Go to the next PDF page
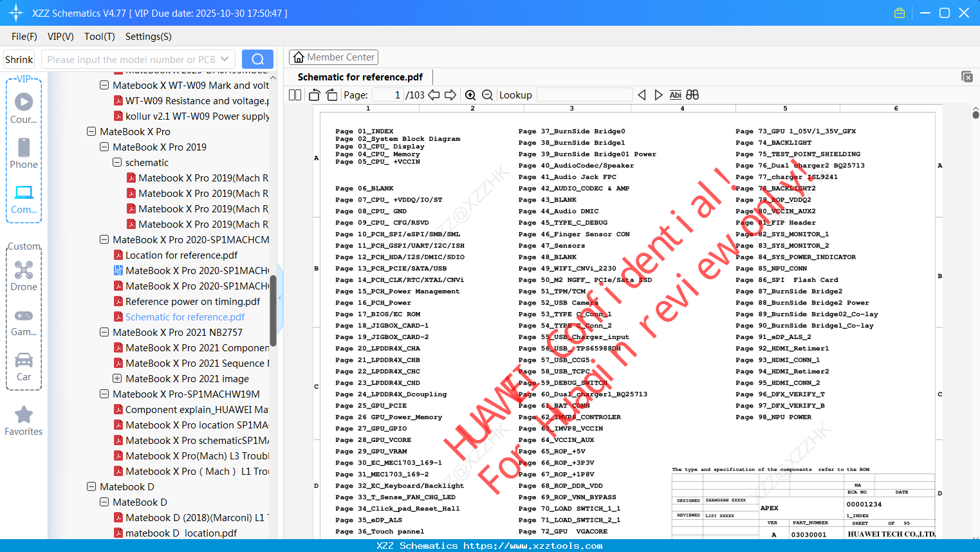980x552 pixels. click(x=450, y=95)
